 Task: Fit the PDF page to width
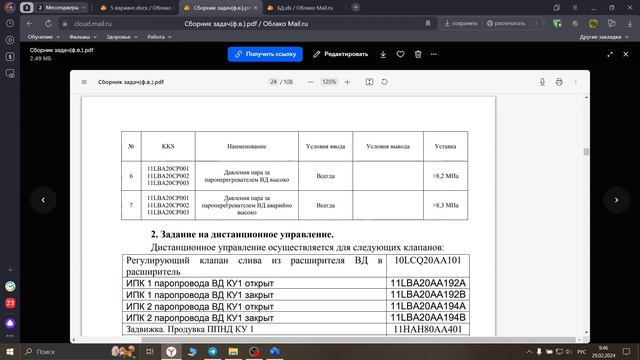click(369, 82)
